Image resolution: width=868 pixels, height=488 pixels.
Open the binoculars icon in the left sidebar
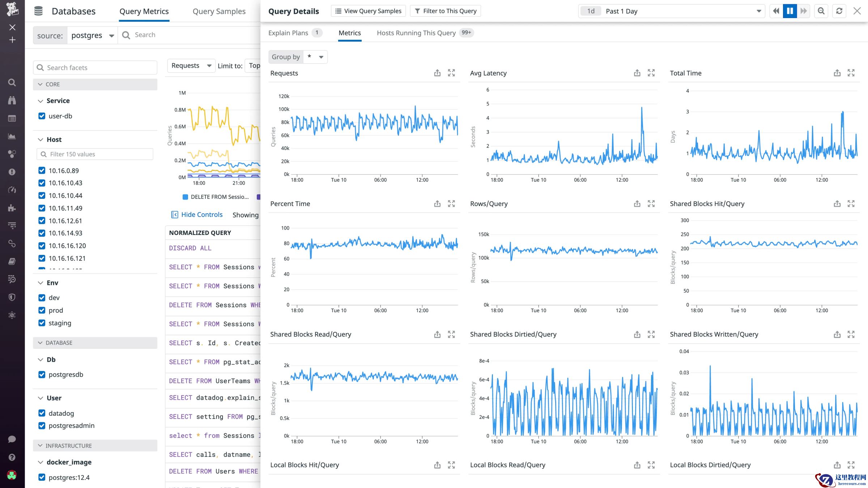pos(12,100)
